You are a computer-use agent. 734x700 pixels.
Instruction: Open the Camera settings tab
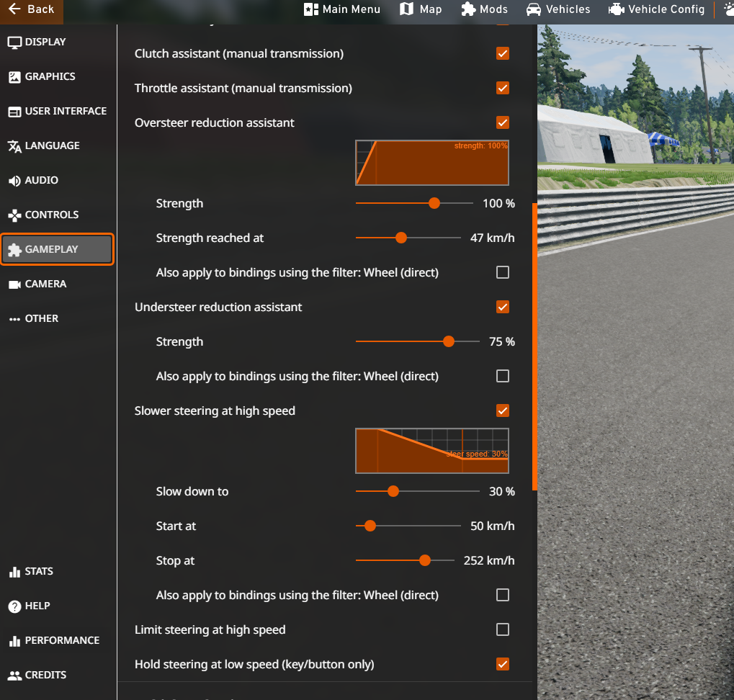click(x=57, y=284)
